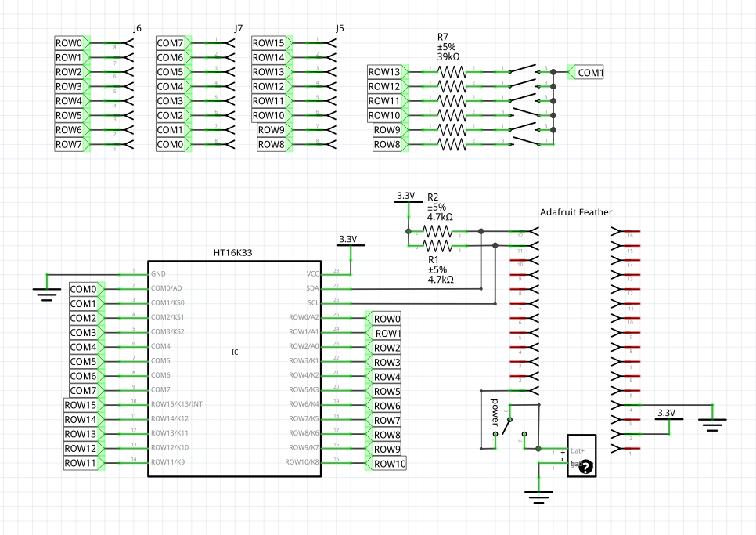Click the SDA pin name inside HT16K33

313,288
